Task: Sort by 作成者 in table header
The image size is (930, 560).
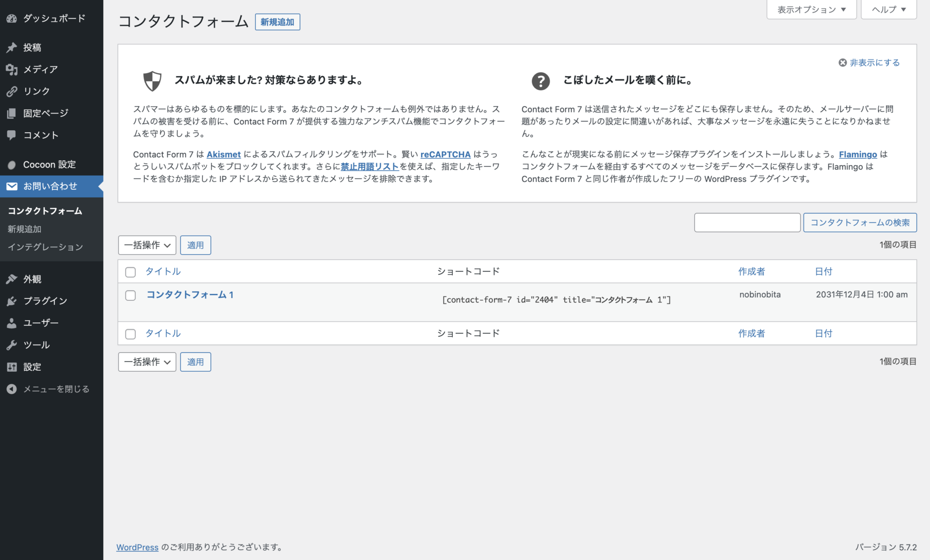Action: (751, 272)
